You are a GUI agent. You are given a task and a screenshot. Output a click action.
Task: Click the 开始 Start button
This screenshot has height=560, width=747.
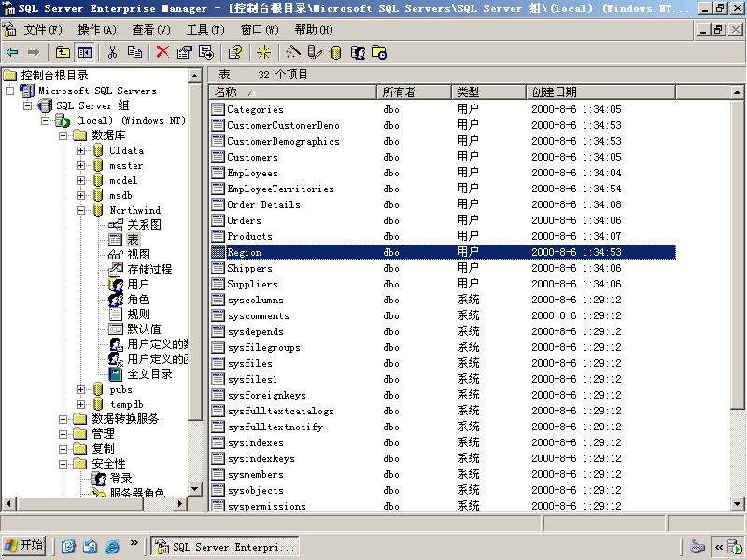(24, 545)
